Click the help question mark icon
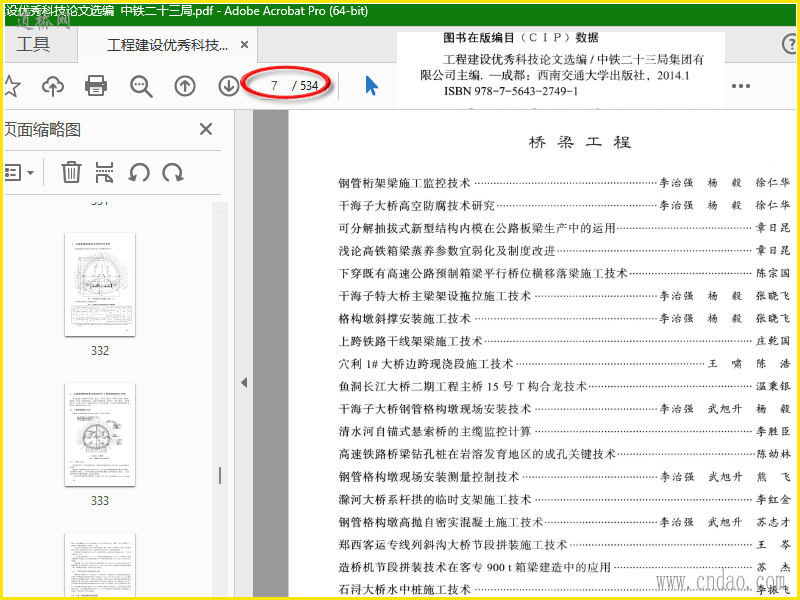This screenshot has height=600, width=800. pos(790,44)
